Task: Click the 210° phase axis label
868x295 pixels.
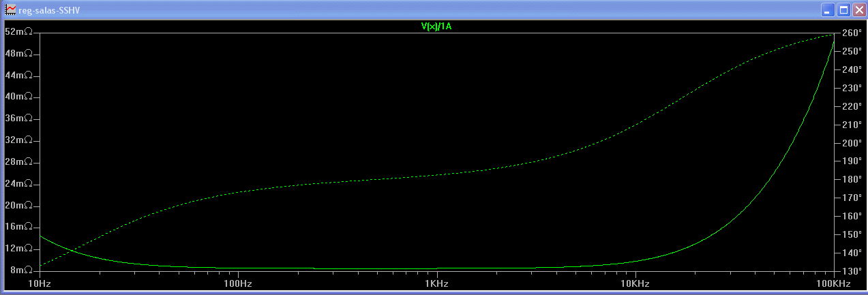Action: [x=852, y=125]
